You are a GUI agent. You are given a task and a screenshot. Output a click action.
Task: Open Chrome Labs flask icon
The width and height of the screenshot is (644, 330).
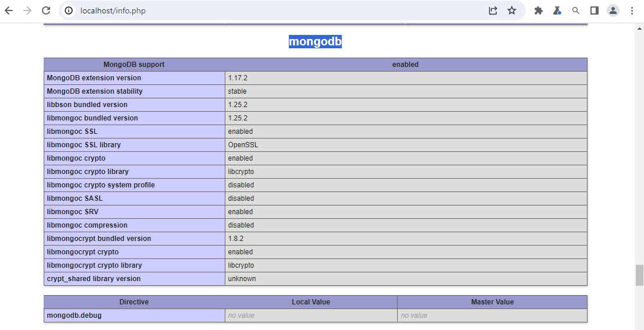(x=557, y=10)
